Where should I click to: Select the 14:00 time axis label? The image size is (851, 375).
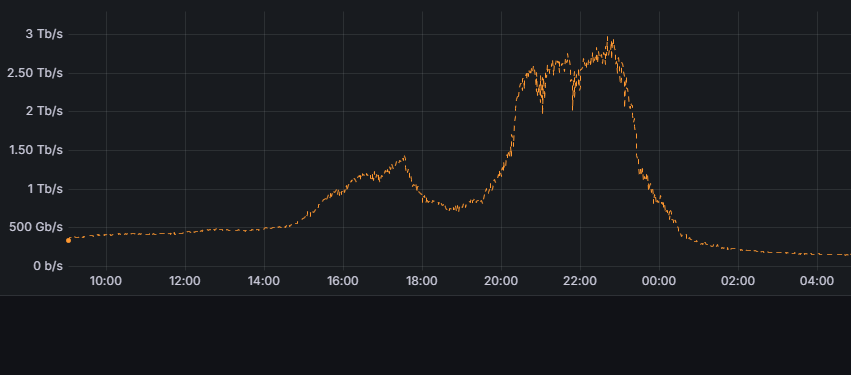(x=264, y=281)
